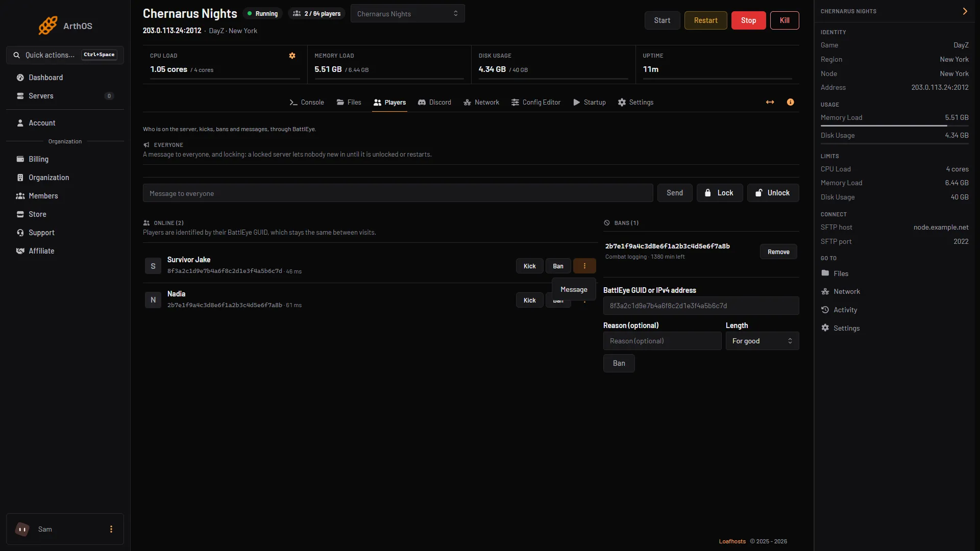
Task: Go to Dashboard in sidebar
Action: click(x=65, y=78)
